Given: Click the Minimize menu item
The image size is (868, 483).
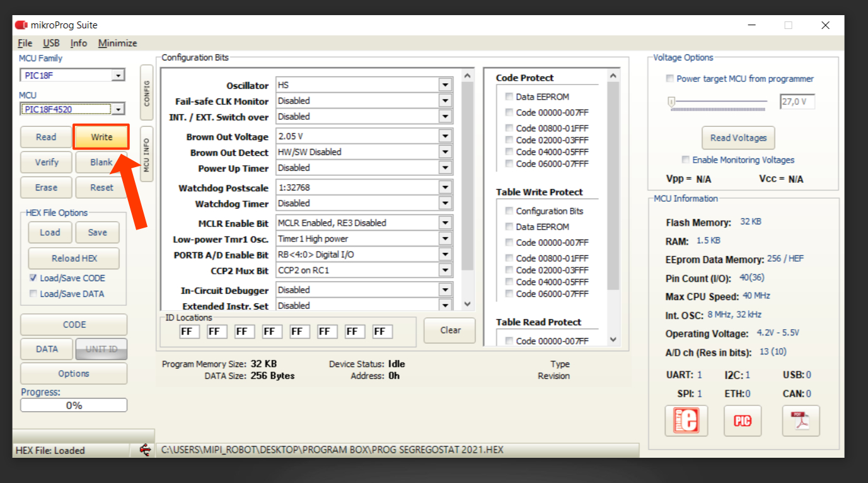Looking at the screenshot, I should (x=117, y=43).
